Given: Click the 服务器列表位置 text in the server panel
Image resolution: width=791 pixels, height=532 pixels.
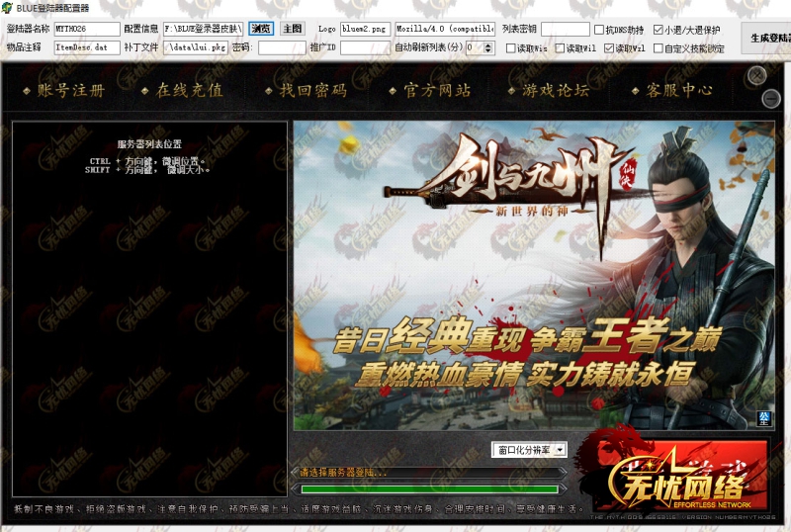Looking at the screenshot, I should pos(149,144).
